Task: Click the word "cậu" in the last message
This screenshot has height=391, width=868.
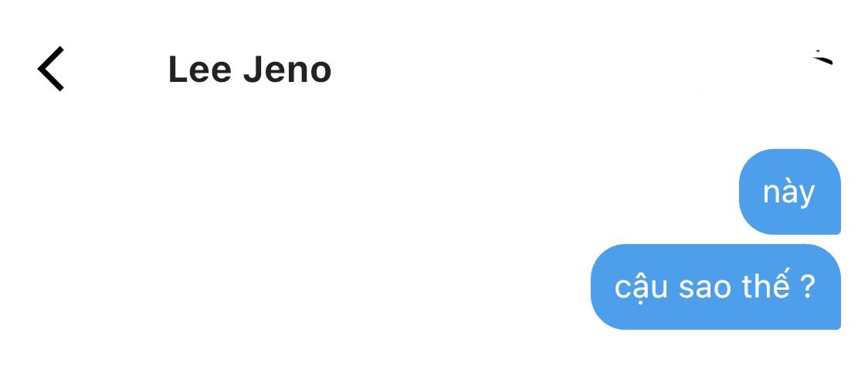Action: click(x=641, y=287)
